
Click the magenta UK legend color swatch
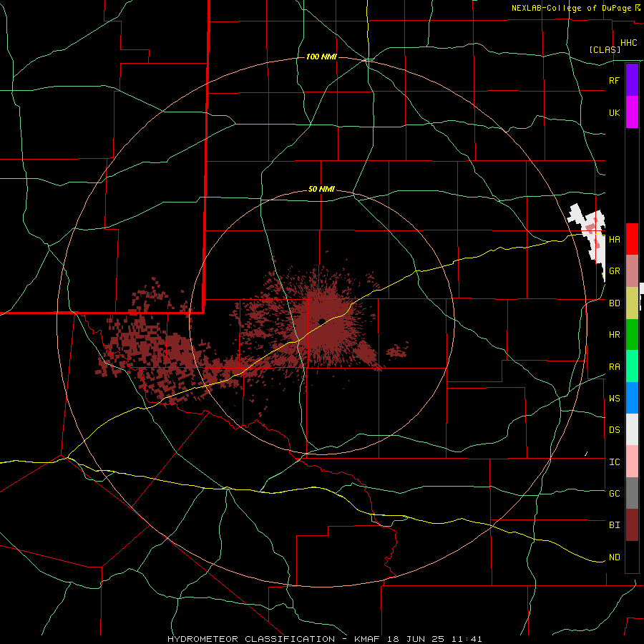point(632,112)
